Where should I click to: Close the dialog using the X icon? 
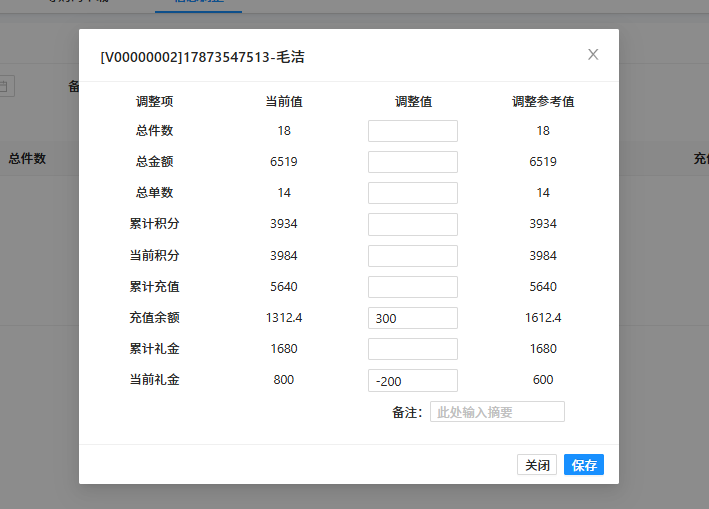(593, 55)
